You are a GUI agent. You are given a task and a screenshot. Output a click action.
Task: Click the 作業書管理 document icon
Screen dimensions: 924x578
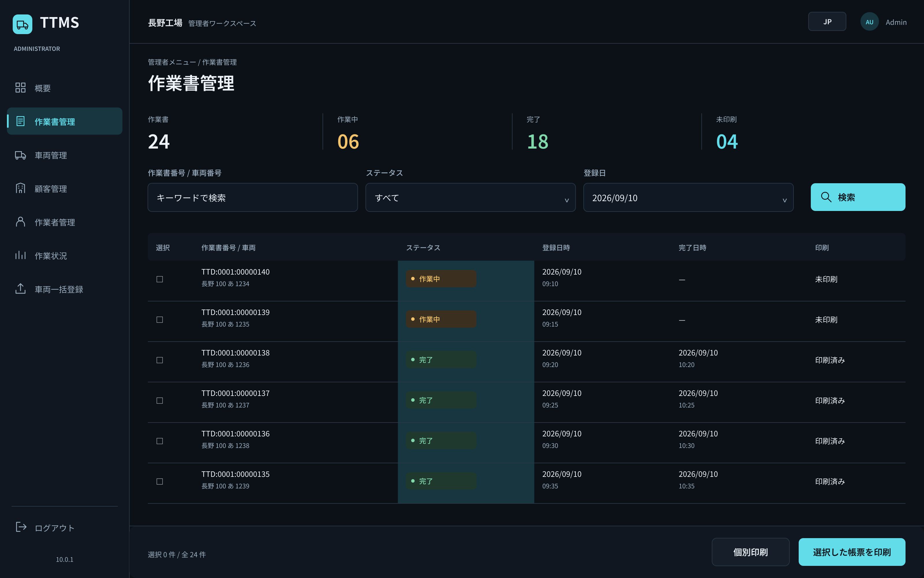coord(20,121)
